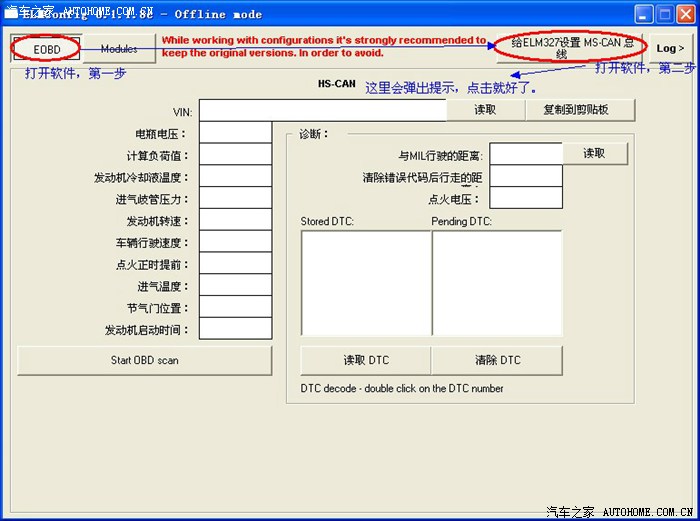Click 读取 button beside 与MIL行驶的距离
This screenshot has width=700, height=521.
(x=595, y=153)
